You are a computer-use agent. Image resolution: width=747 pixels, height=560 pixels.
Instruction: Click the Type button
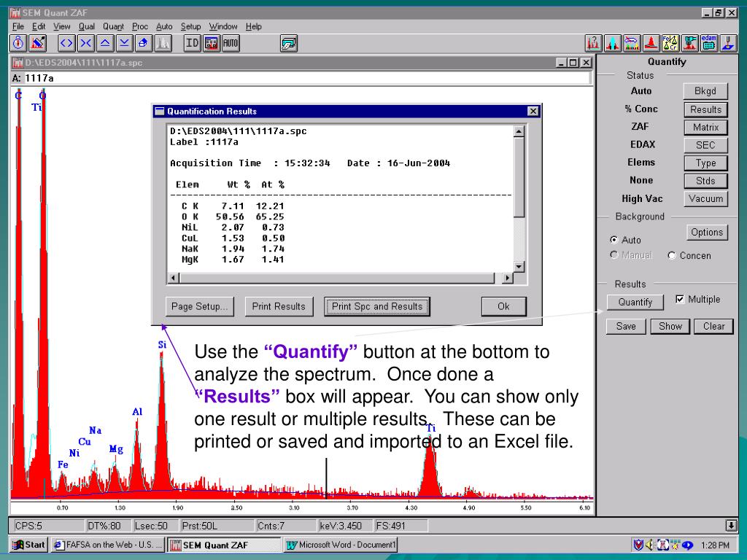click(705, 163)
